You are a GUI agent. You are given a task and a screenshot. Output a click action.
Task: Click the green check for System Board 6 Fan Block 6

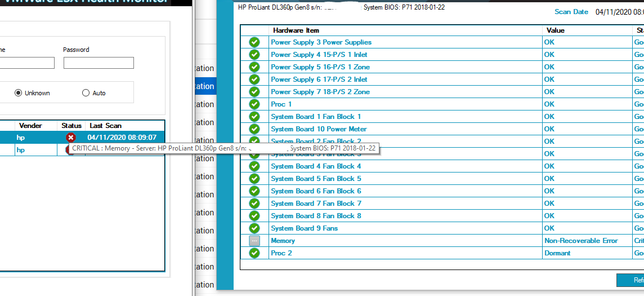tap(254, 191)
